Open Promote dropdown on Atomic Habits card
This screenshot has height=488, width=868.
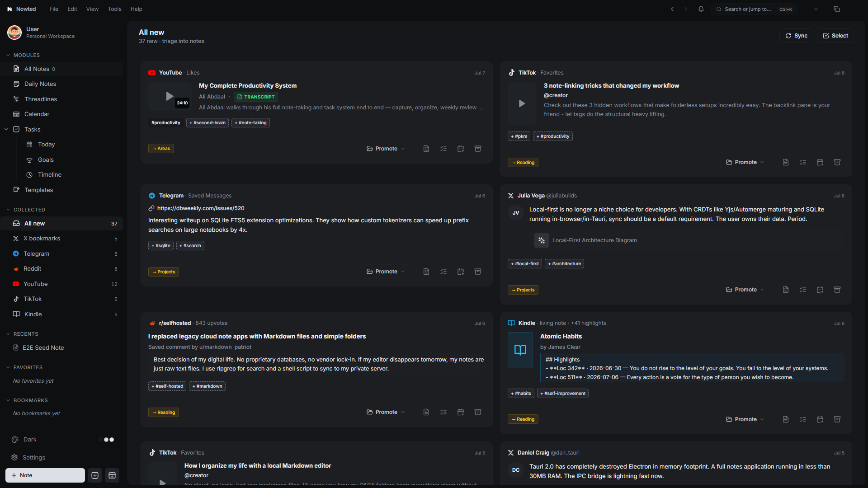point(745,419)
